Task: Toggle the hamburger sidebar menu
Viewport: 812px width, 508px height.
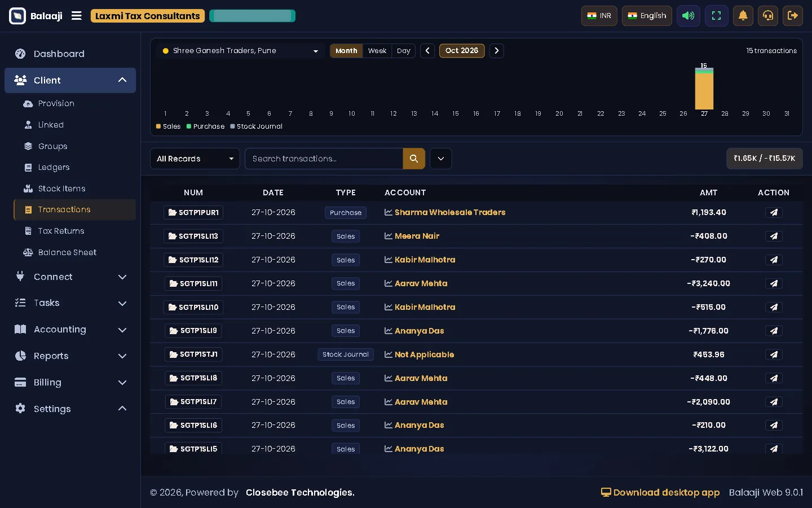Action: (77, 16)
